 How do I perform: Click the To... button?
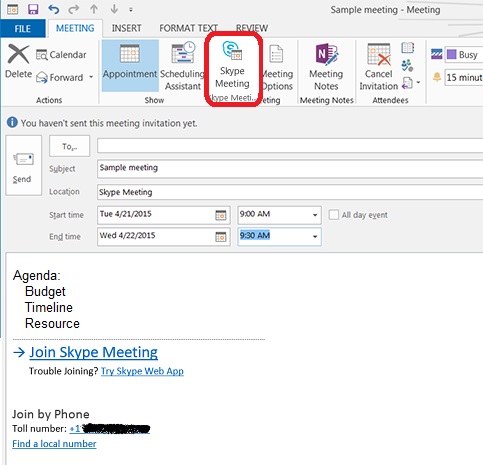tap(69, 146)
